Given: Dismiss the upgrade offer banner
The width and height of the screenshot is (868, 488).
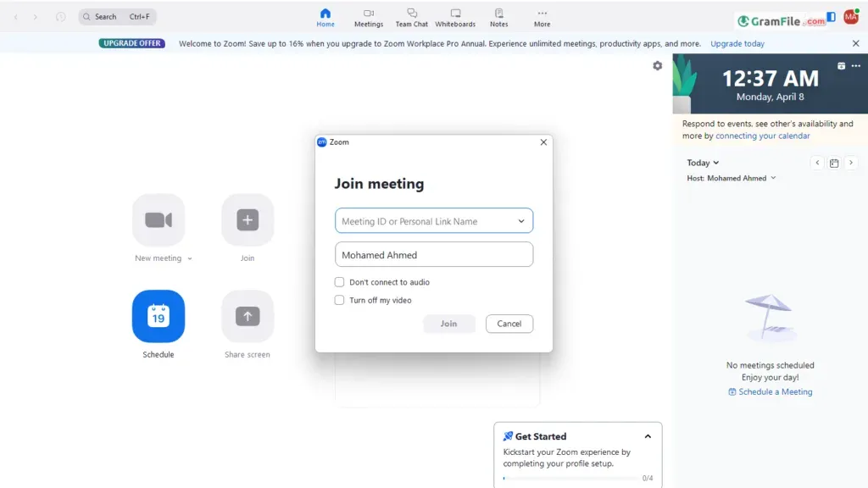Looking at the screenshot, I should [856, 43].
